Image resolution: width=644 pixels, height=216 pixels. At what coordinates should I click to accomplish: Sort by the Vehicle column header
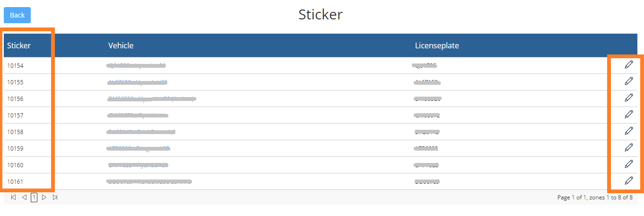point(121,45)
